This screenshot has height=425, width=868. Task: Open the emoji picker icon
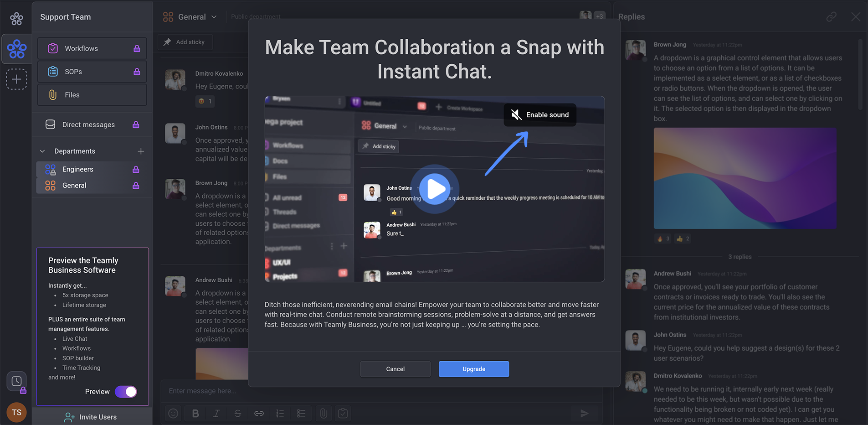[x=173, y=414]
